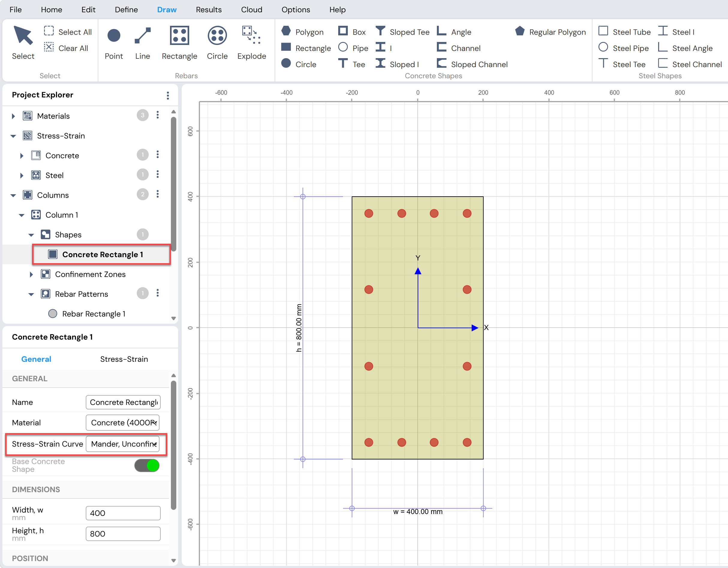Toggle the Base Concrete Shape switch
728x568 pixels.
pos(147,465)
